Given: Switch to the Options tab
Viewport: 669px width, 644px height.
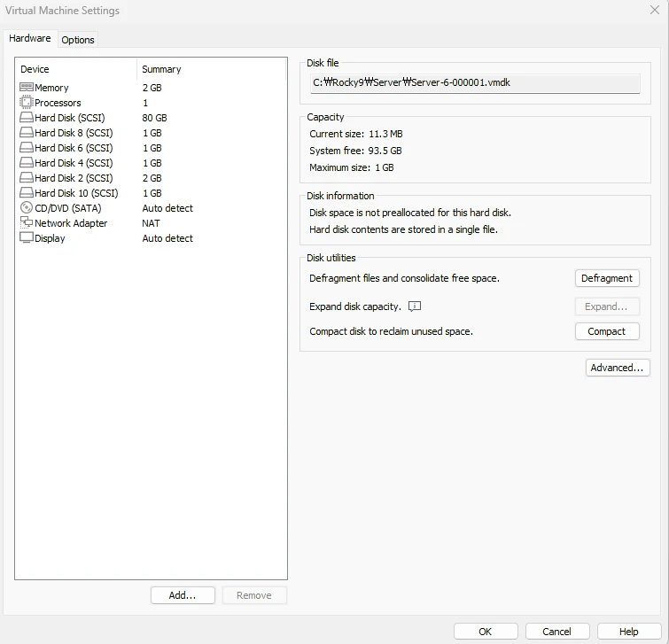Looking at the screenshot, I should tap(78, 40).
